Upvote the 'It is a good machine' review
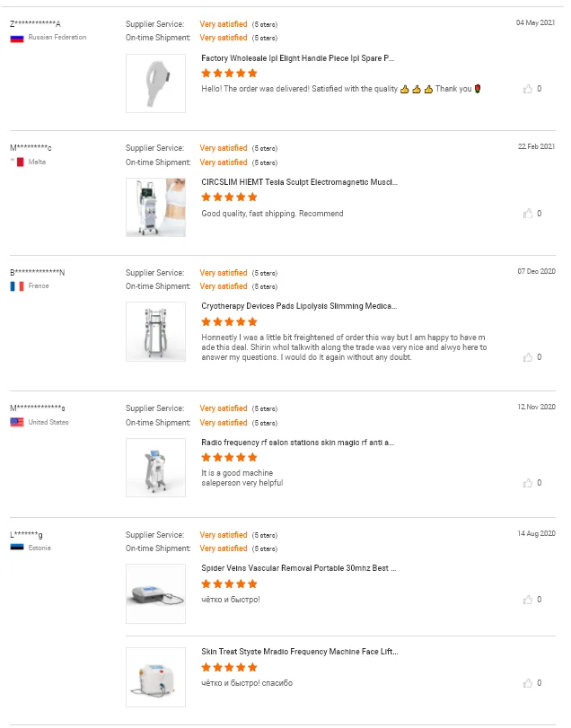 (x=528, y=483)
